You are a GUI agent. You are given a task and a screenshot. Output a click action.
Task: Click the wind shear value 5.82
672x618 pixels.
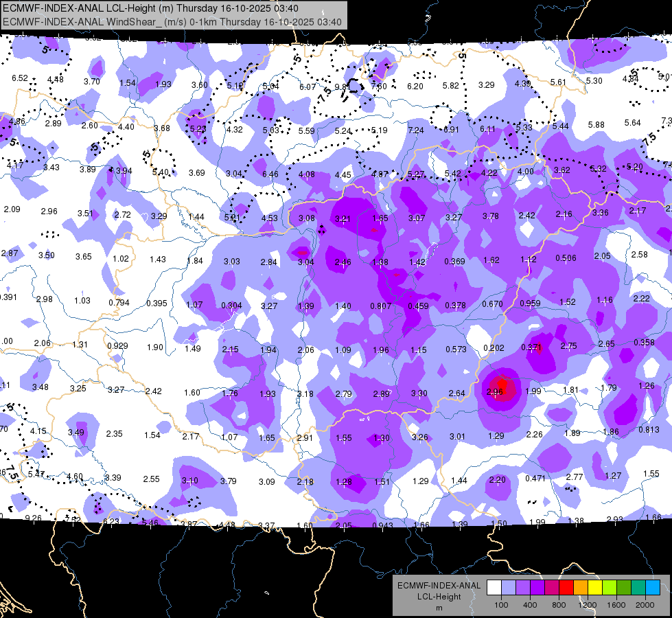coord(450,86)
